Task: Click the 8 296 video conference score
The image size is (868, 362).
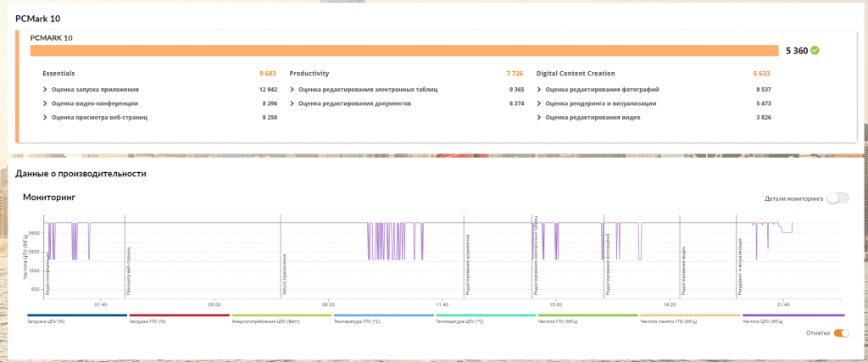Action: click(x=270, y=103)
